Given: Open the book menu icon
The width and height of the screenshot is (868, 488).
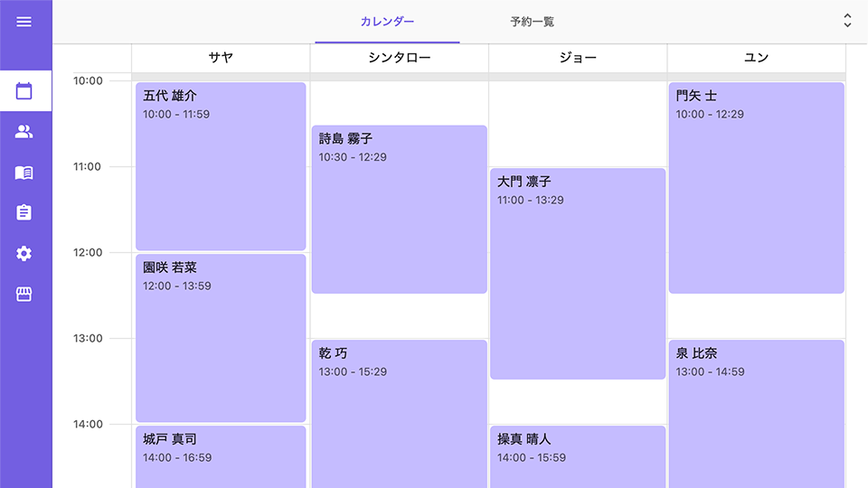Looking at the screenshot, I should coord(24,173).
